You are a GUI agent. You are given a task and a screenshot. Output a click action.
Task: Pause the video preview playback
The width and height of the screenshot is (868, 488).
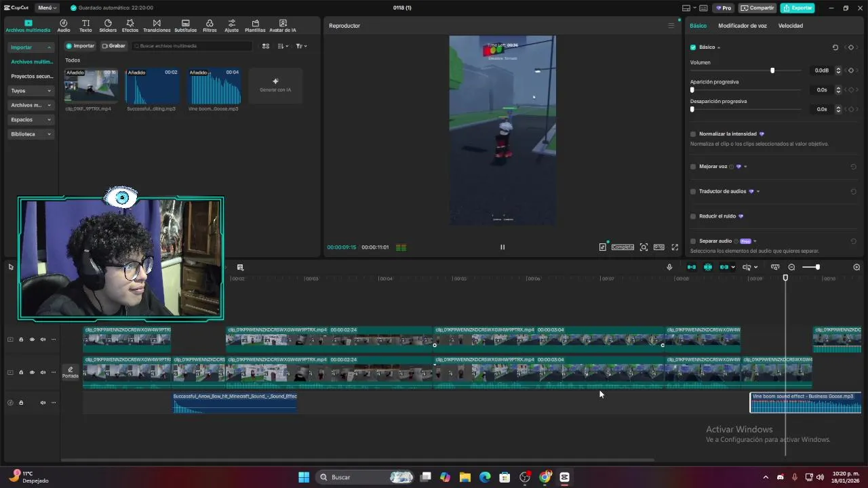[502, 247]
